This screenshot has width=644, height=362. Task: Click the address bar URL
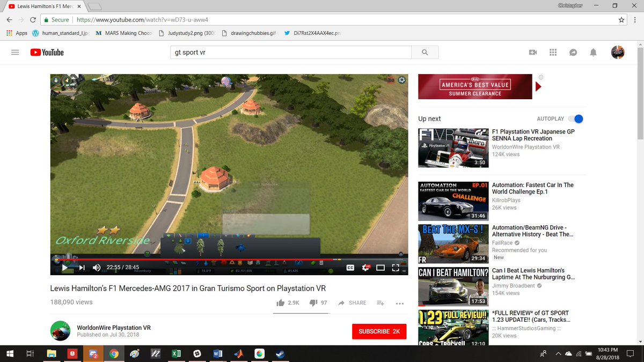(x=142, y=19)
